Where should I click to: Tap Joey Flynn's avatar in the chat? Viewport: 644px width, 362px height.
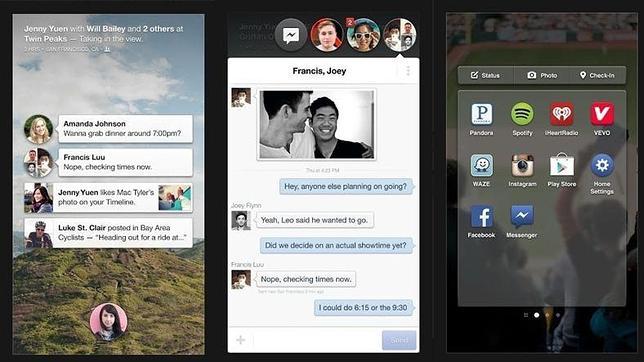point(241,220)
